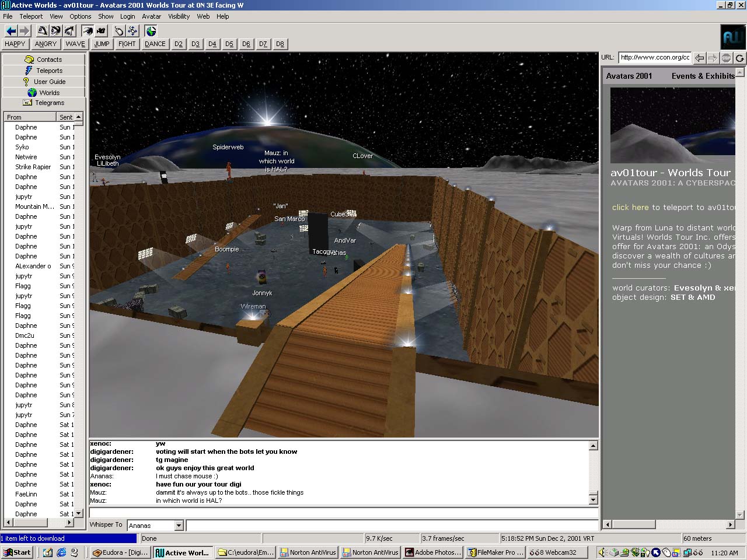
Task: Click the Eudora taskbar button
Action: [121, 552]
